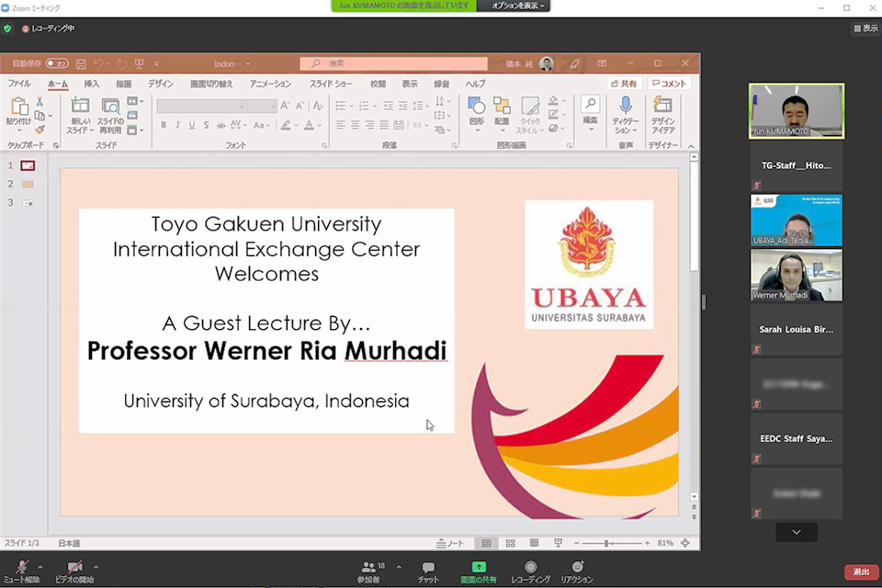Click the 配置 (Arrange) icon

(502, 106)
